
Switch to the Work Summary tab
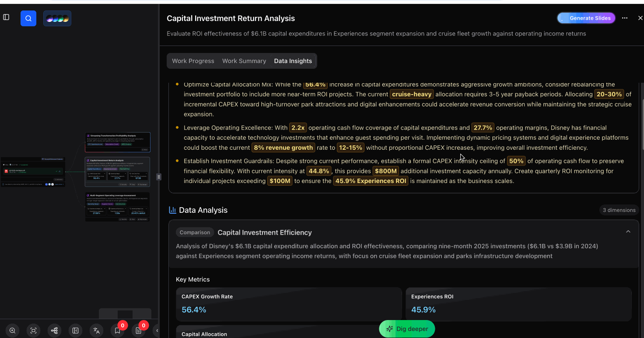click(244, 61)
